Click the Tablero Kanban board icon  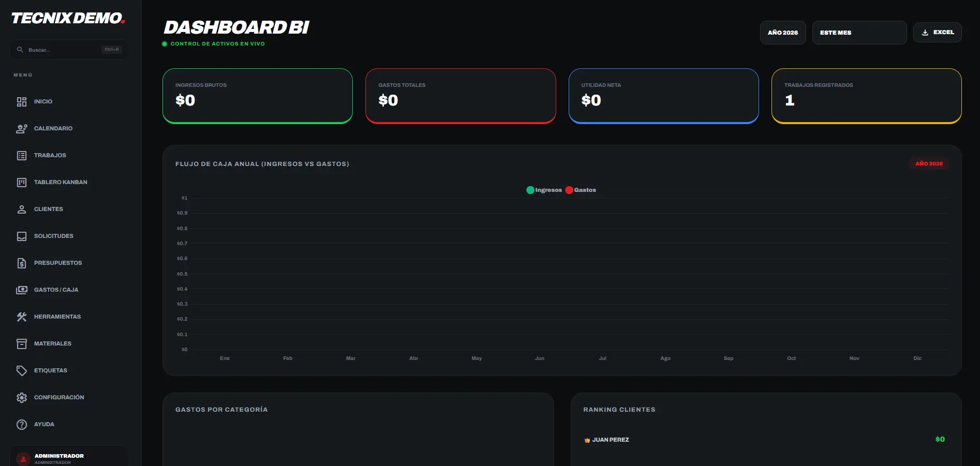[22, 183]
